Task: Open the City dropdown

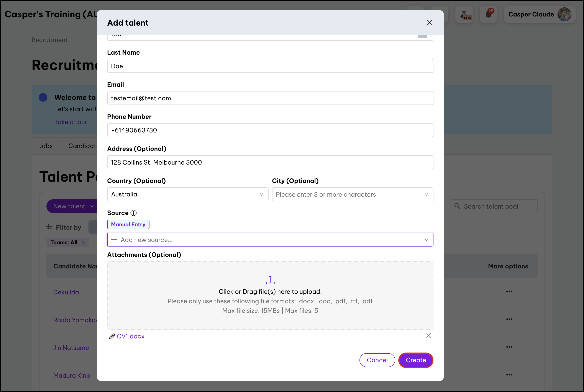Action: 426,194
